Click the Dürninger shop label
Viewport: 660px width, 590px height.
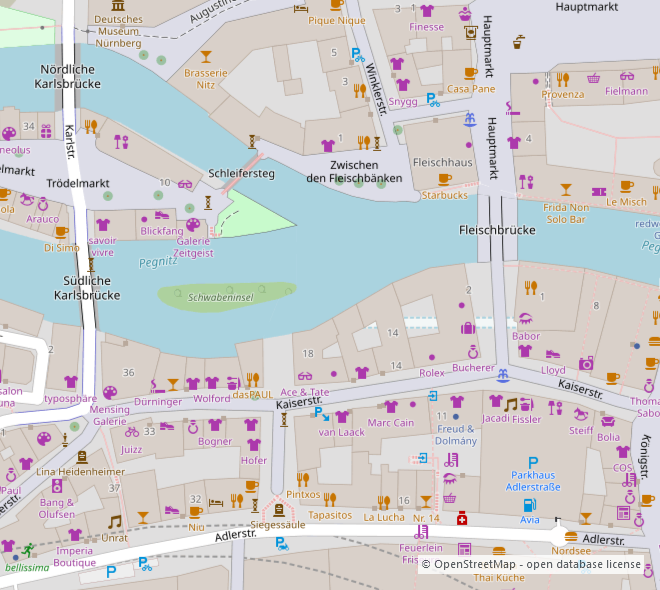coord(158,402)
